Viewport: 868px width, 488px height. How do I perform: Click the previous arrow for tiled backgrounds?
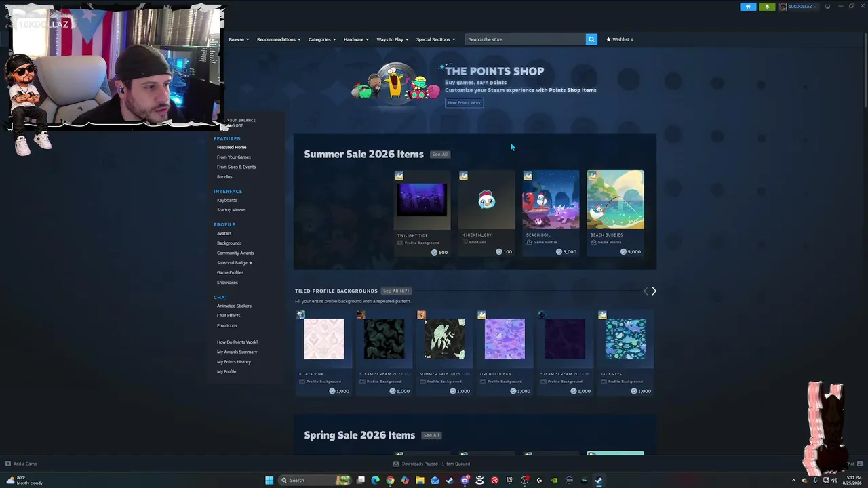[x=645, y=291]
